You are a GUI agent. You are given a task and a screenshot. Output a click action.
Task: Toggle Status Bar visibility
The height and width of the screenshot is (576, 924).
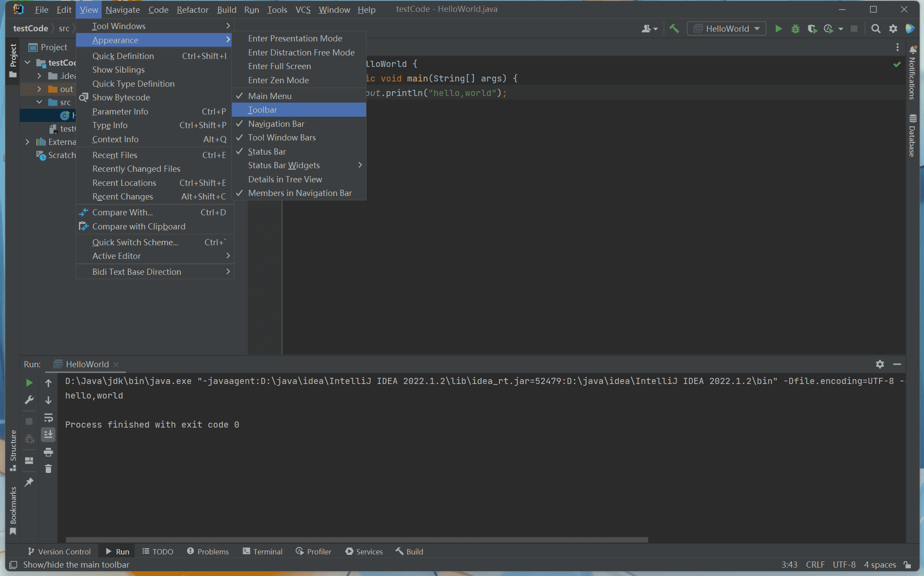click(299, 151)
